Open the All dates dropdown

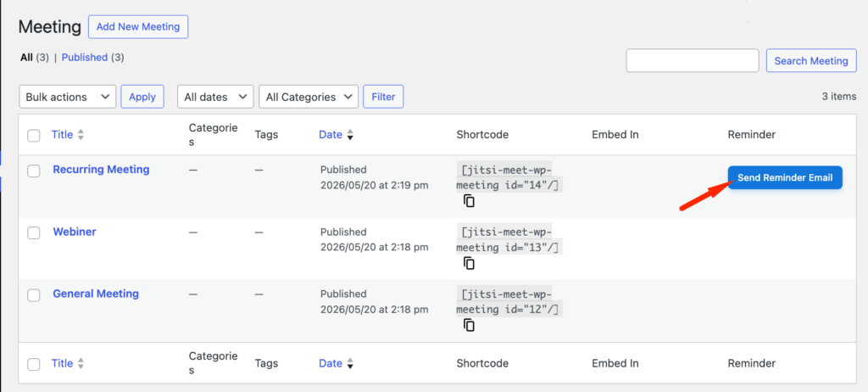coord(215,97)
